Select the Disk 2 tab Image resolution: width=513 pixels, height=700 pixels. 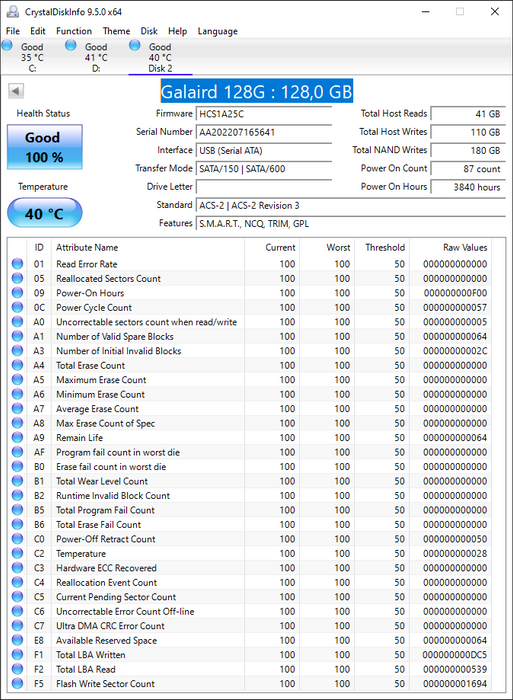[160, 57]
